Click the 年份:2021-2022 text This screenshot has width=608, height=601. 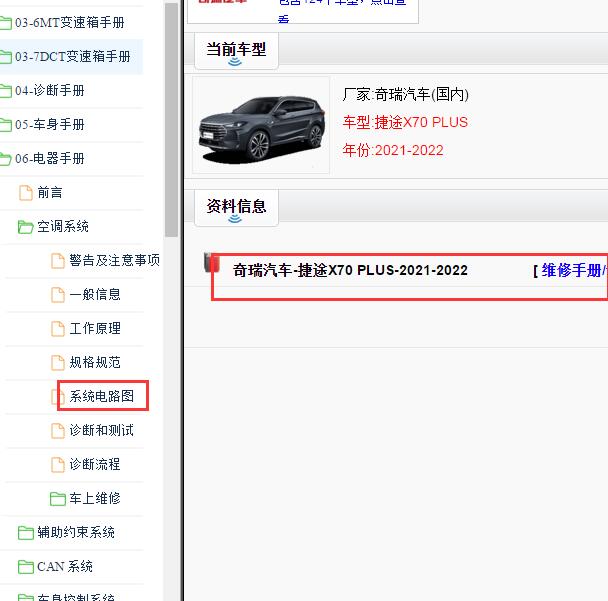tap(393, 150)
